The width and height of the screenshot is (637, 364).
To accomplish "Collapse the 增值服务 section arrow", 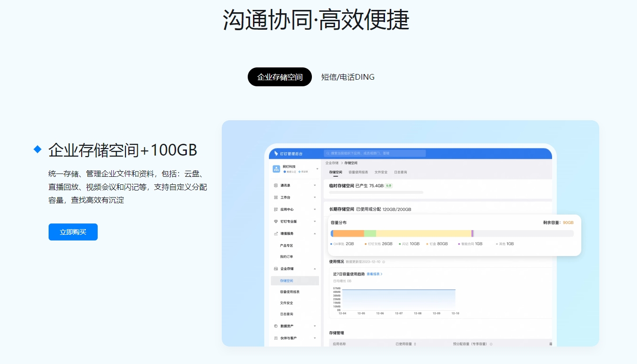I will (315, 233).
